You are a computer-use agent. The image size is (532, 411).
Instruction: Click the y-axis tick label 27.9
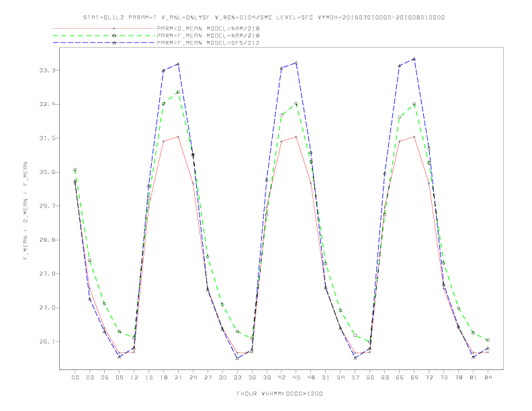pyautogui.click(x=46, y=273)
